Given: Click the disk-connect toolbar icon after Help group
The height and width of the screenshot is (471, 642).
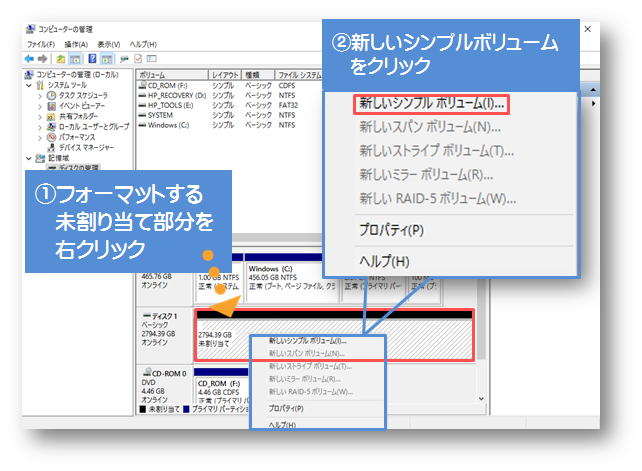Looking at the screenshot, I should click(124, 59).
